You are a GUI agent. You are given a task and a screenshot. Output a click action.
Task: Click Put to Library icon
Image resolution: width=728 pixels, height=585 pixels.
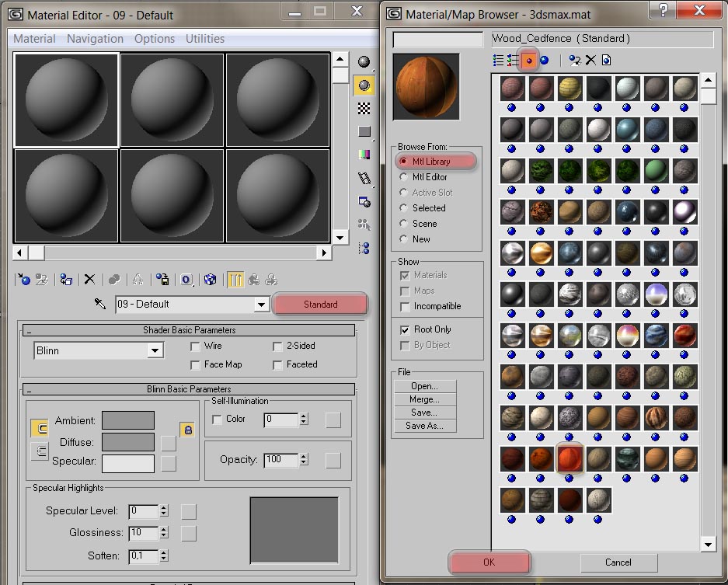coord(162,280)
